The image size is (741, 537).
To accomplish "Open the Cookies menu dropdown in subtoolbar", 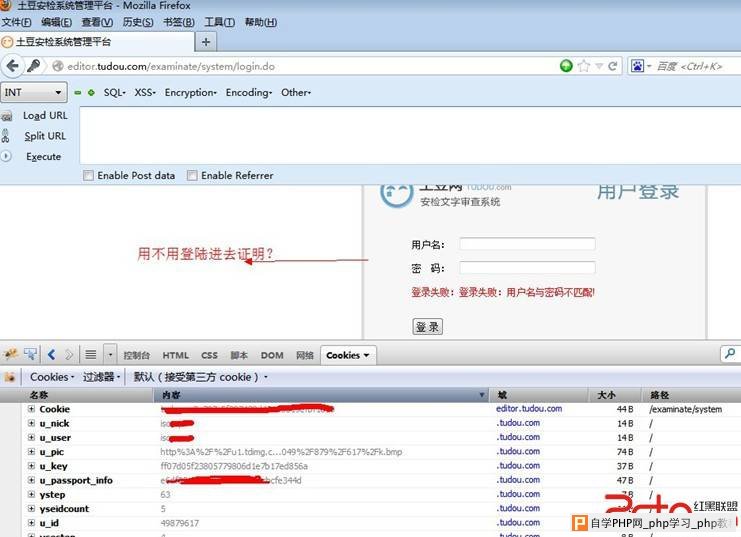I will tap(52, 377).
